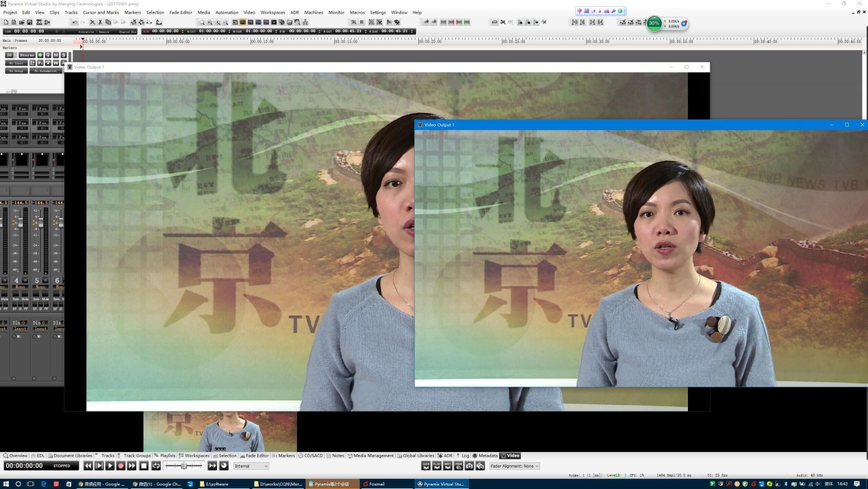Click the Stop transport button
The width and height of the screenshot is (868, 489).
click(144, 466)
